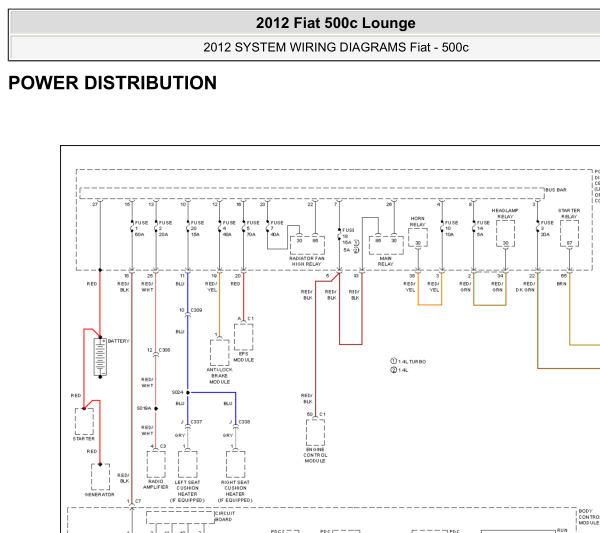Image resolution: width=600 pixels, height=533 pixels.
Task: Click the left seat cushion heater box
Action: [188, 464]
